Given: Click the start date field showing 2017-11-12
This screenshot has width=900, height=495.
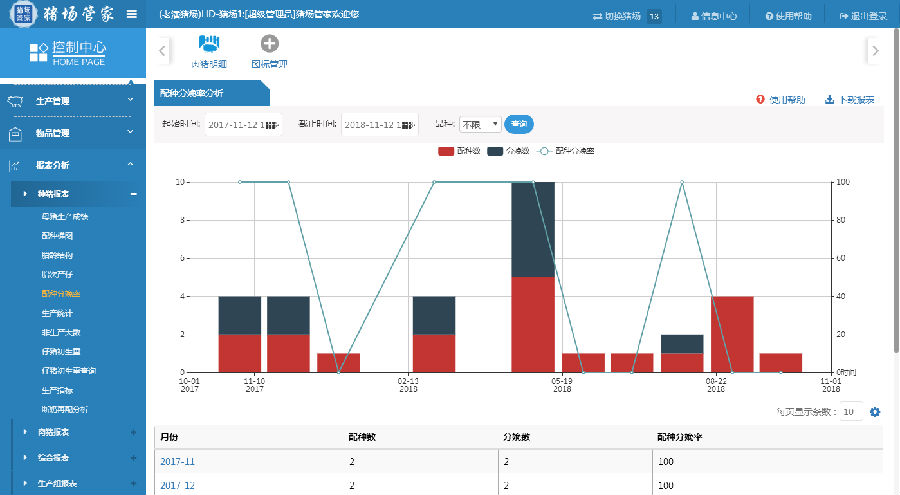Looking at the screenshot, I should (243, 124).
